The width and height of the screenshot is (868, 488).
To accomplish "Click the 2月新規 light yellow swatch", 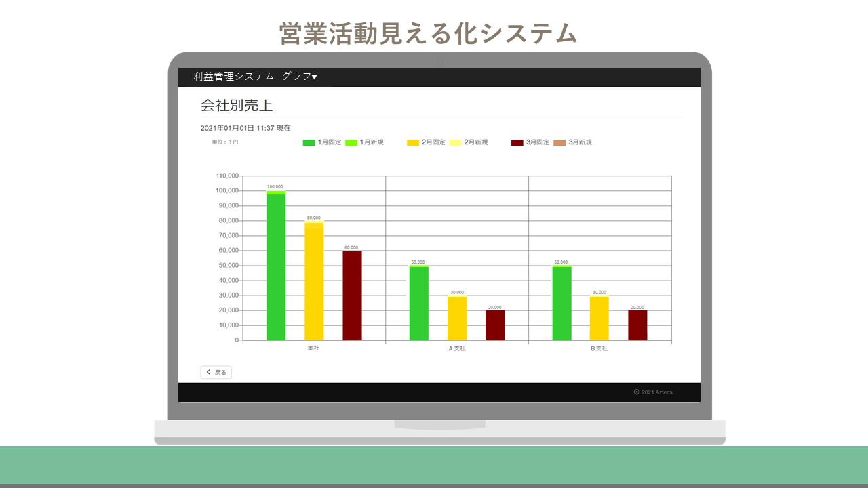I will pyautogui.click(x=455, y=142).
